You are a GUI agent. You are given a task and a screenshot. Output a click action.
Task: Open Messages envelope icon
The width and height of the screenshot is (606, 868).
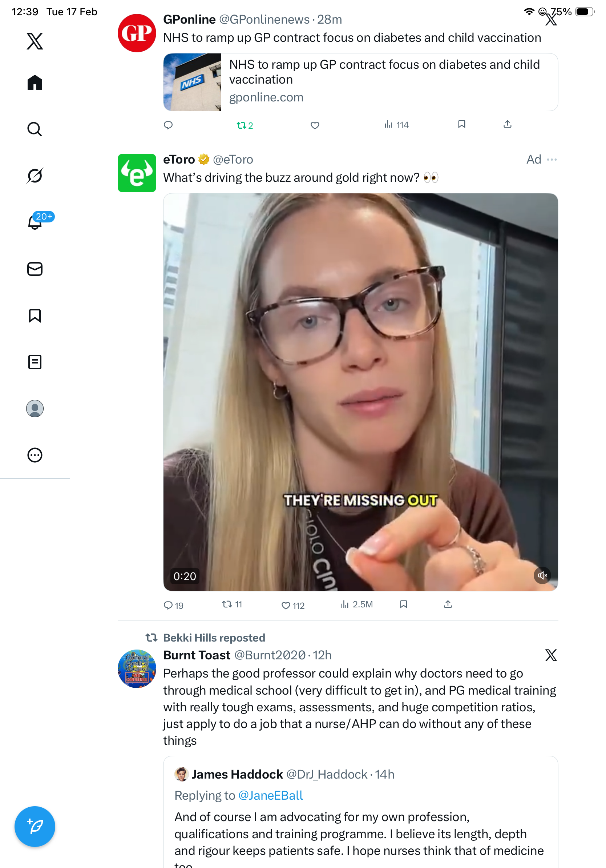35,269
